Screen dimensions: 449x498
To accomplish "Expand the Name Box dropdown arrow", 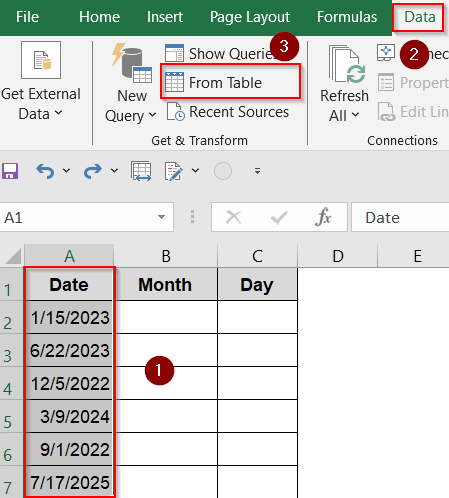I will click(x=161, y=217).
